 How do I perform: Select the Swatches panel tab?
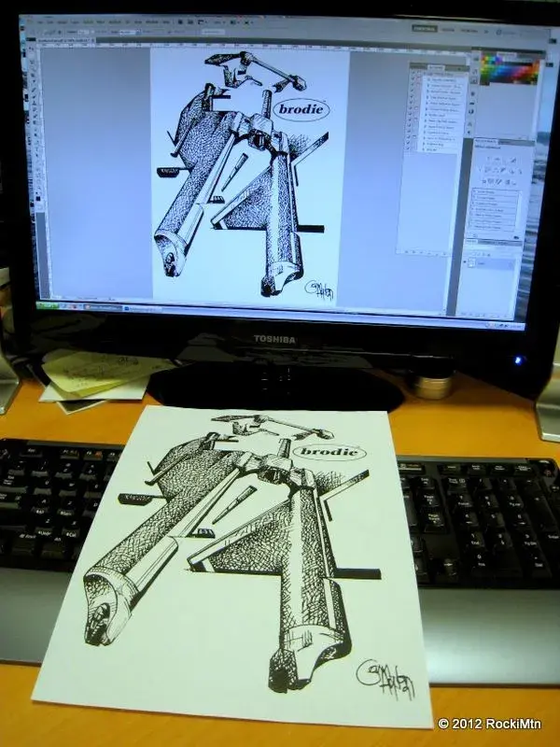pos(507,55)
